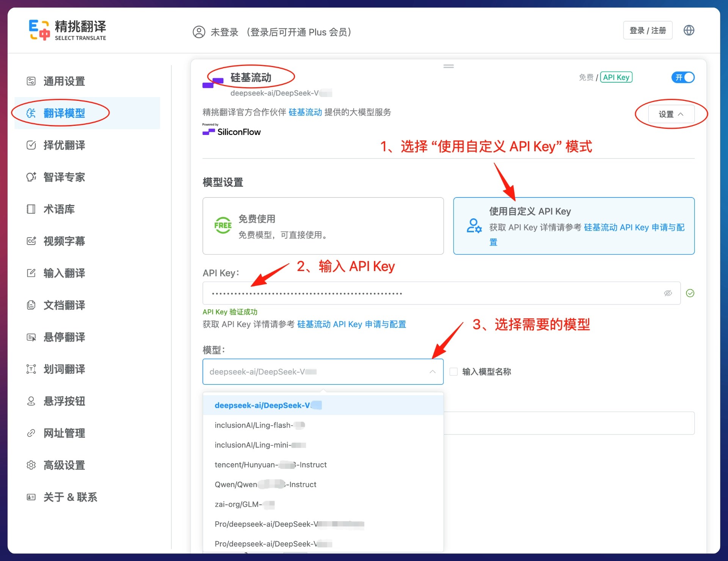The width and height of the screenshot is (728, 561).
Task: Open the 硅基流动 API Key 申请与配置 link under the API Key field
Action: point(351,324)
